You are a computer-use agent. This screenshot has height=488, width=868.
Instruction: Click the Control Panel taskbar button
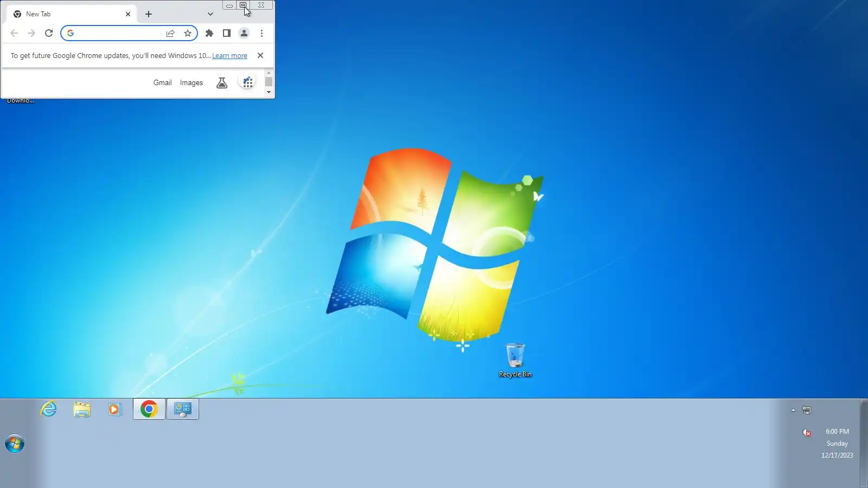click(183, 409)
